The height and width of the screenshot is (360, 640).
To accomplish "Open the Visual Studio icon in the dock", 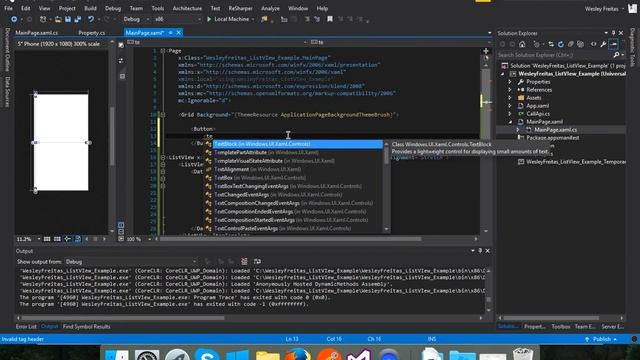I will (358, 354).
